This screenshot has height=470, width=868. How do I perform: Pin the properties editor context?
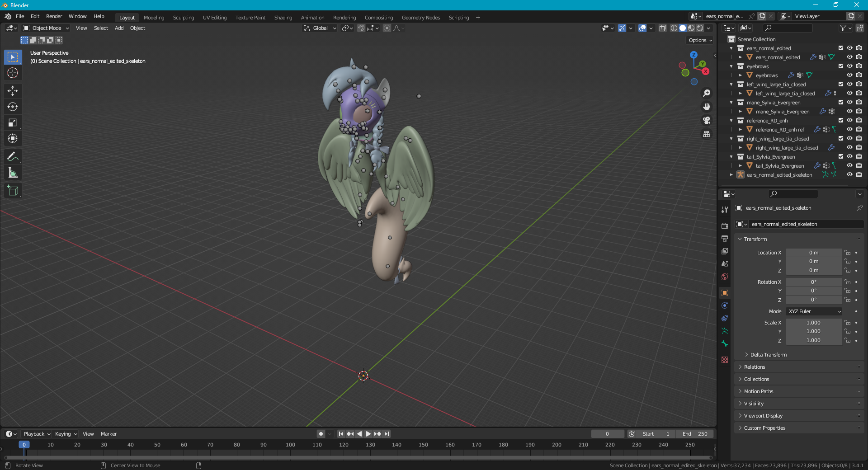click(x=859, y=208)
